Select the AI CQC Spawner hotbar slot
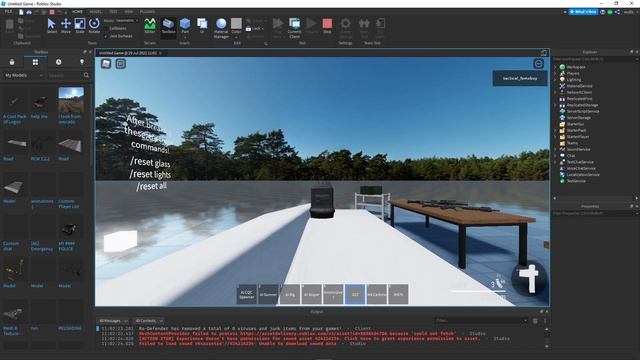640x360 pixels. coord(247,294)
